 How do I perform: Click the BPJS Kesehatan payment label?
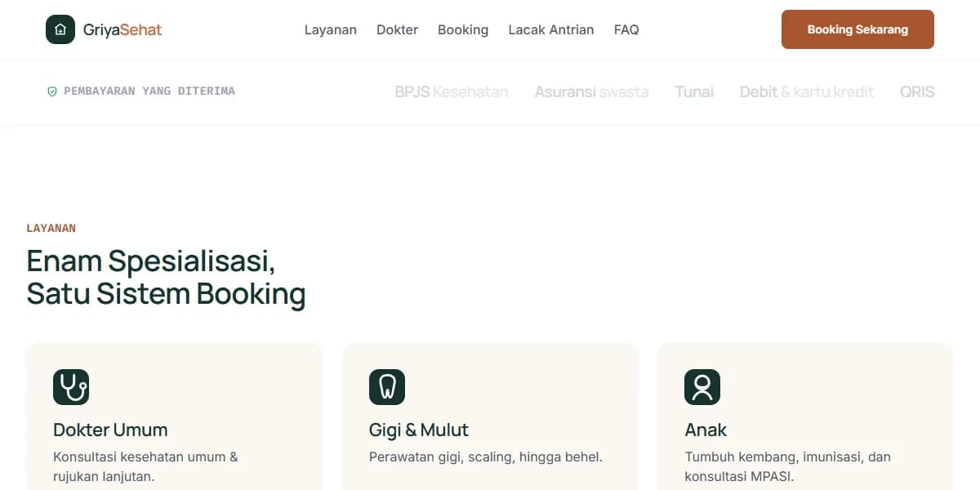point(452,91)
